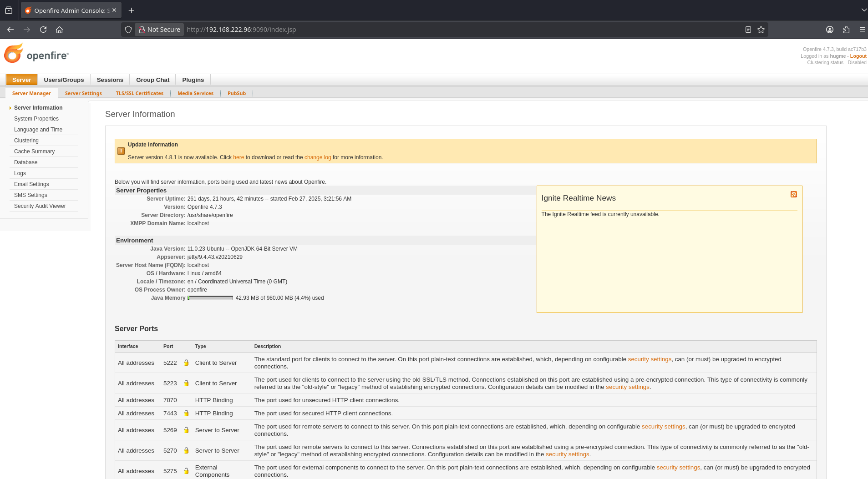Screen dimensions: 868x479
Task: Click the Logout link
Action: point(858,56)
